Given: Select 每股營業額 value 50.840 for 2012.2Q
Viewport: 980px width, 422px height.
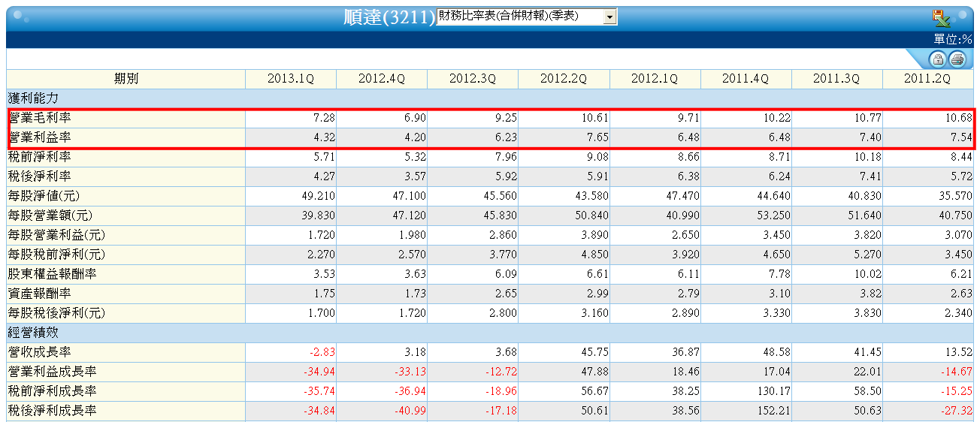Looking at the screenshot, I should click(591, 216).
